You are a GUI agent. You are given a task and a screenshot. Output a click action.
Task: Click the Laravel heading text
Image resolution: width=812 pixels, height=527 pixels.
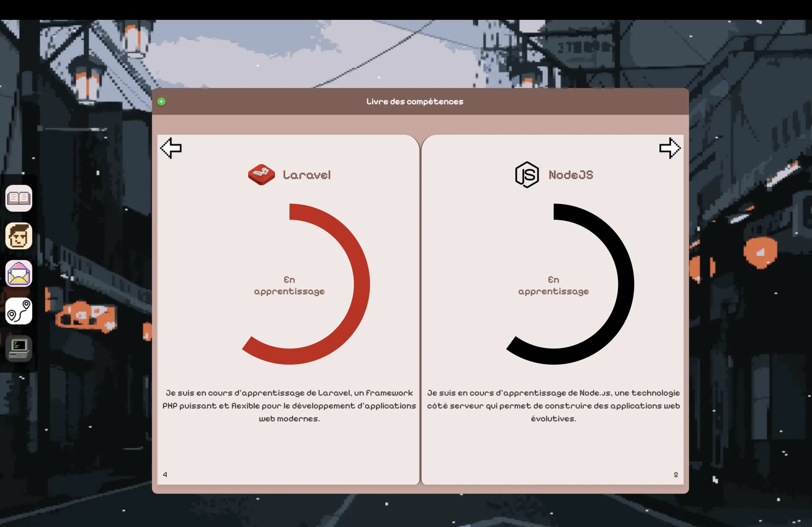click(307, 175)
